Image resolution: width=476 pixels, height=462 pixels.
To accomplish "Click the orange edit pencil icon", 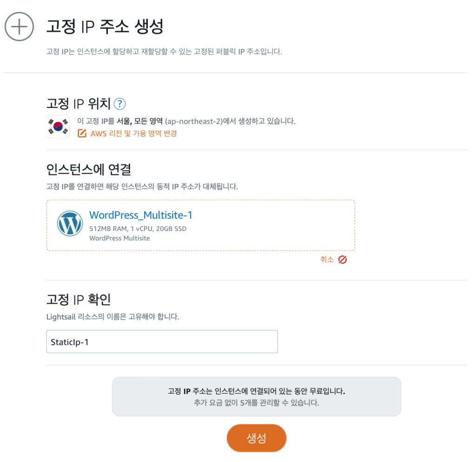I will click(x=82, y=133).
